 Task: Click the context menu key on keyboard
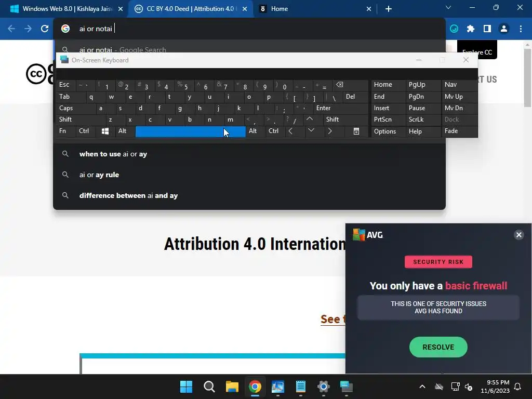(x=356, y=131)
